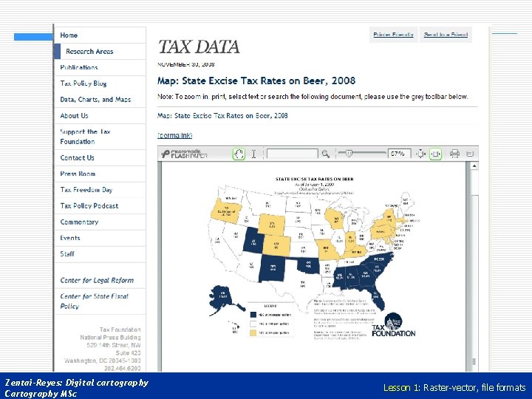The image size is (532, 399).
Task: Click the 67% zoom percentage field
Action: click(x=399, y=154)
